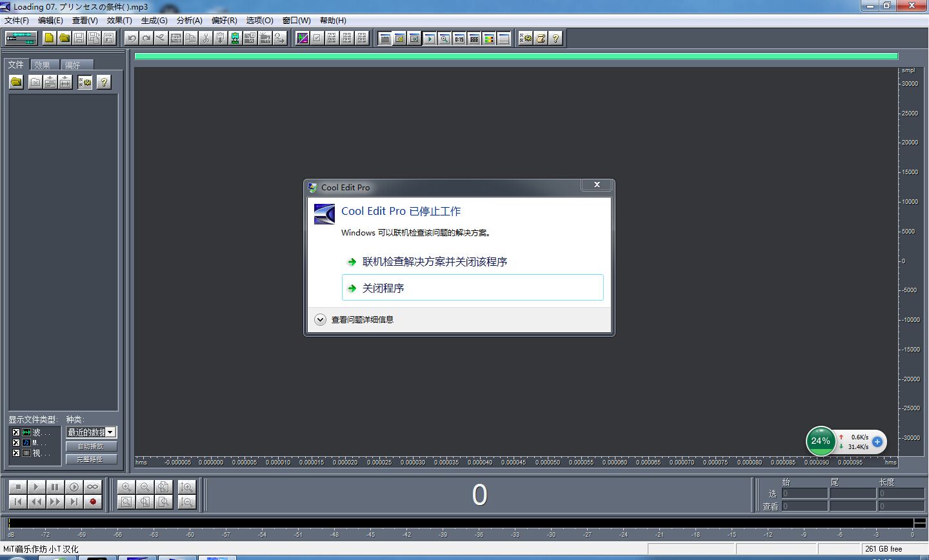This screenshot has height=560, width=929.
Task: Open the options gear icon in the left panel
Action: click(x=85, y=82)
